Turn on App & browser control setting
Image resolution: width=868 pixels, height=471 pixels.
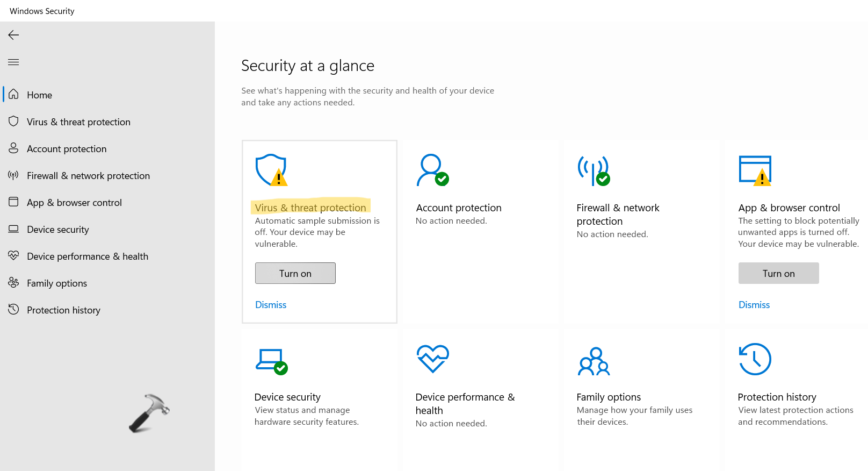pyautogui.click(x=778, y=273)
